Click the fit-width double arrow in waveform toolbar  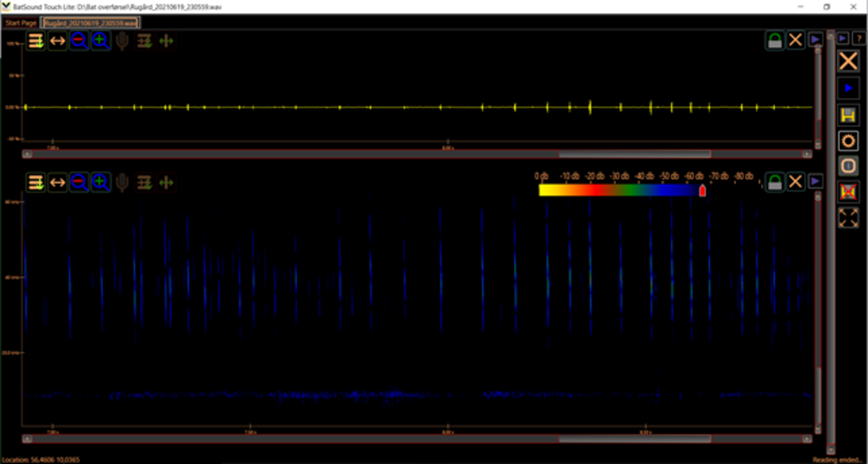57,41
